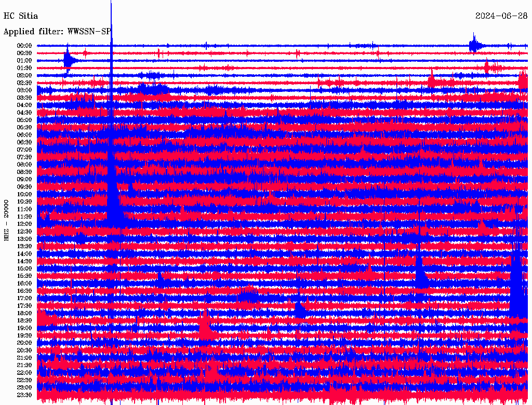Select the 15:30 time row label
Image resolution: width=532 pixels, height=405 pixels.
(24, 276)
